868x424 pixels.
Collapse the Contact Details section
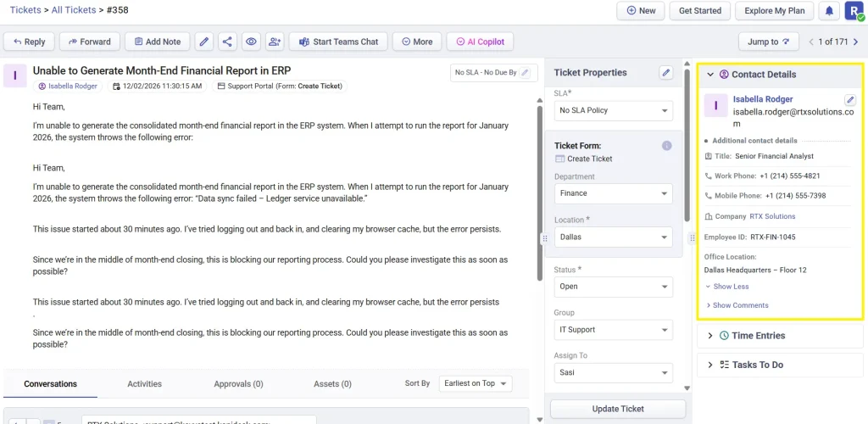click(710, 75)
